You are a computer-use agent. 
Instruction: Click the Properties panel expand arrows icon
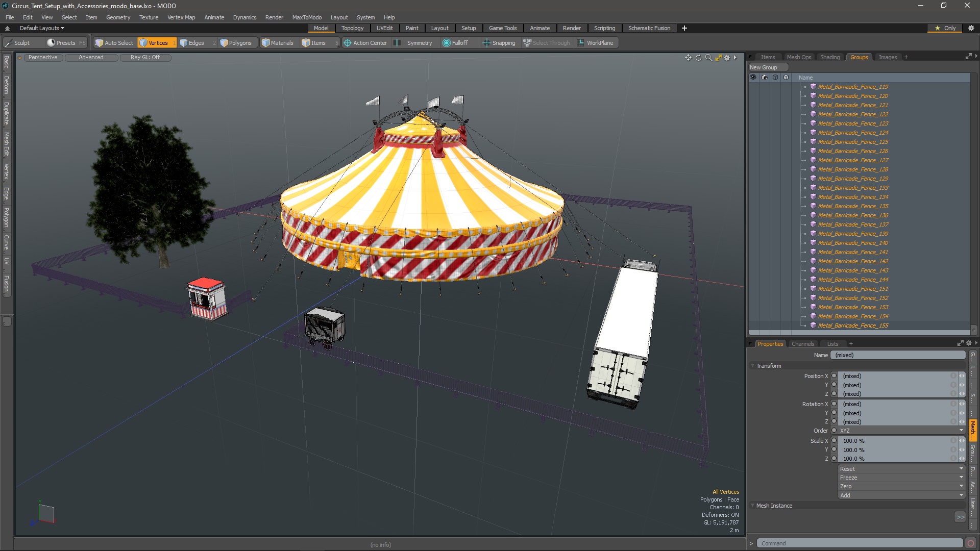click(x=960, y=343)
